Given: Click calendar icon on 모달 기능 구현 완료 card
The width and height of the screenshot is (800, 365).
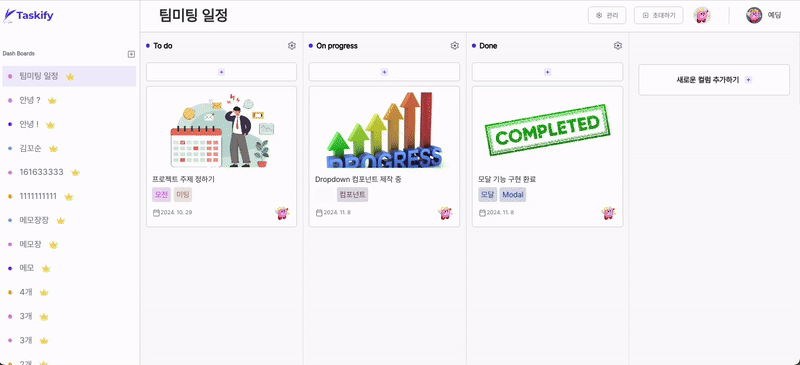Looking at the screenshot, I should coord(482,212).
